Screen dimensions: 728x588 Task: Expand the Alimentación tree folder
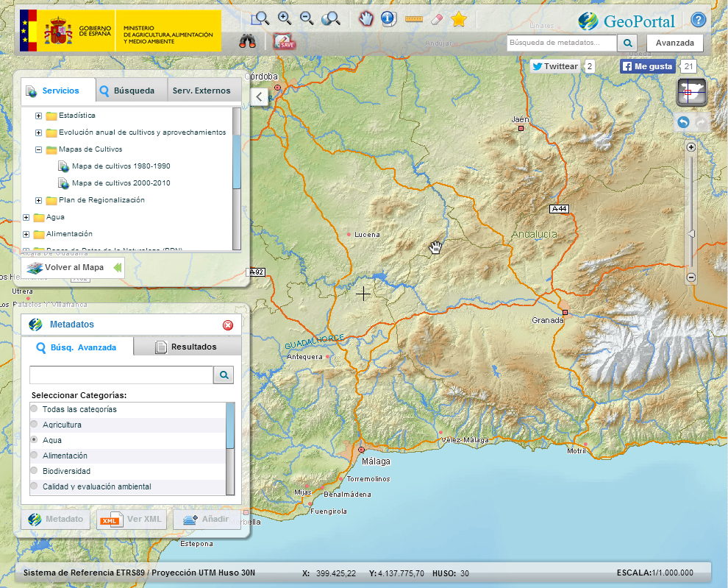click(26, 234)
